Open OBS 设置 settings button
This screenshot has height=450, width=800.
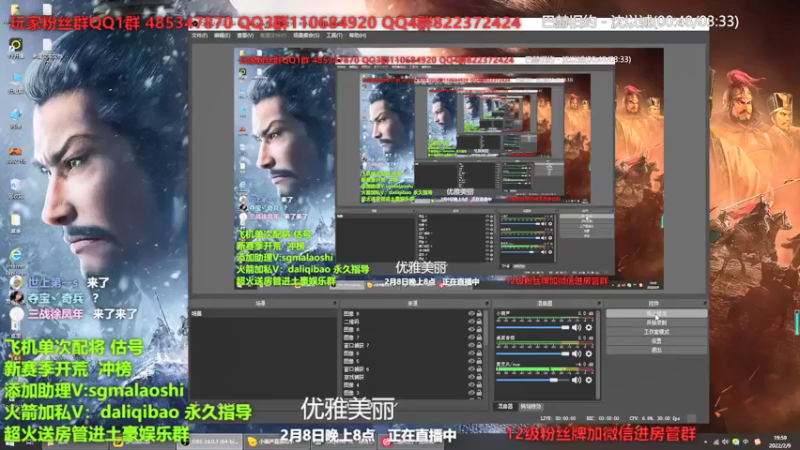[x=656, y=341]
